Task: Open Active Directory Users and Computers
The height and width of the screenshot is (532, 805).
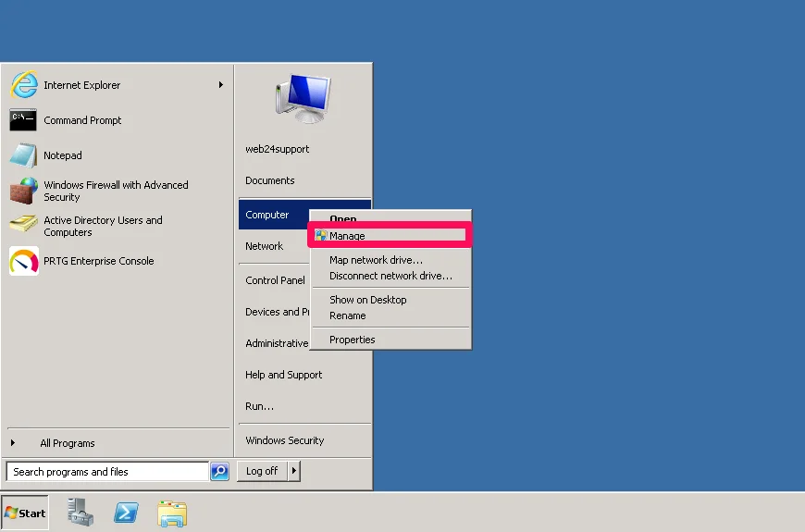Action: [x=118, y=226]
